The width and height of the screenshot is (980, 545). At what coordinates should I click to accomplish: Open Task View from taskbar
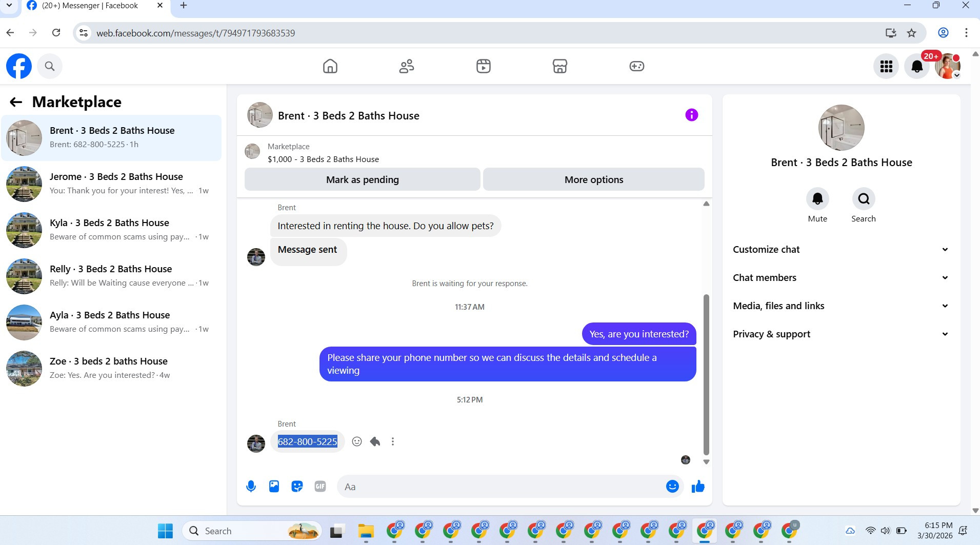coord(336,531)
